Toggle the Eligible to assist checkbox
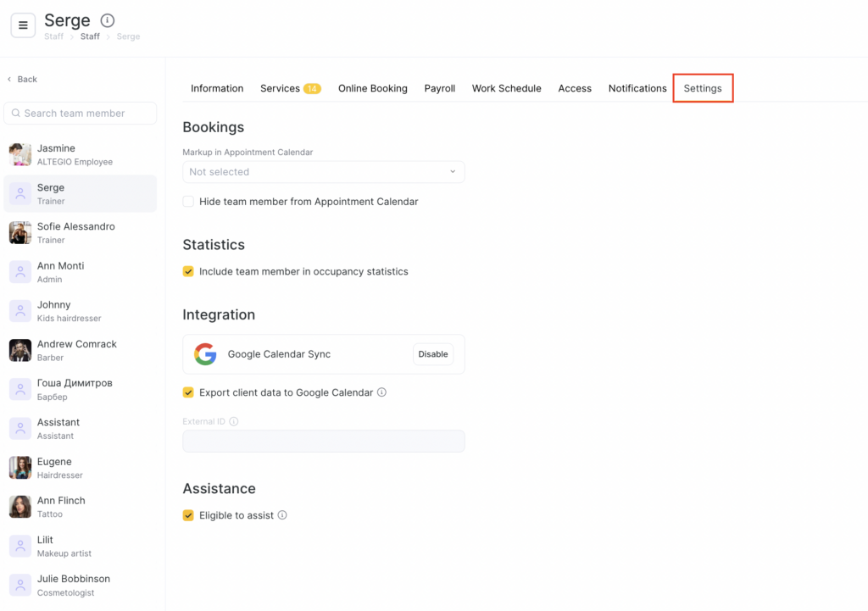Screen dimensions: 868x611 tap(188, 515)
